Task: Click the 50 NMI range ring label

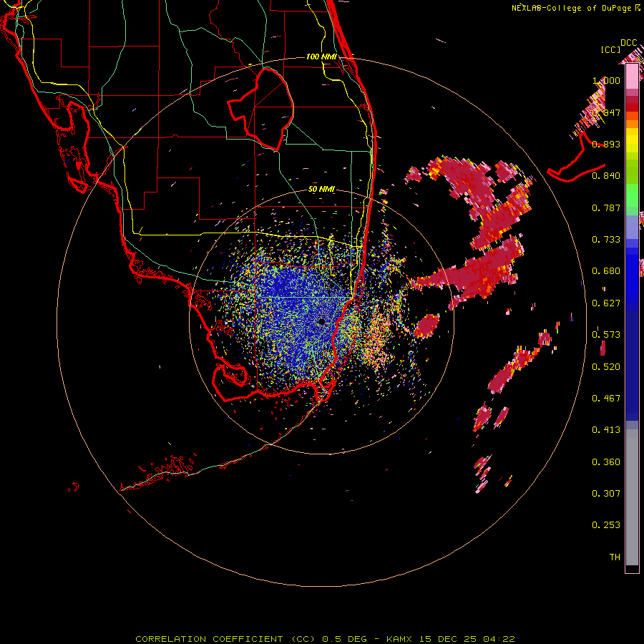Action: (x=321, y=189)
